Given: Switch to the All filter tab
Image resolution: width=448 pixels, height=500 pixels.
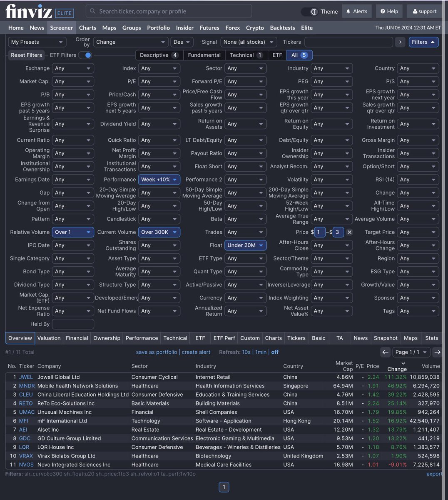Looking at the screenshot, I should (x=299, y=55).
